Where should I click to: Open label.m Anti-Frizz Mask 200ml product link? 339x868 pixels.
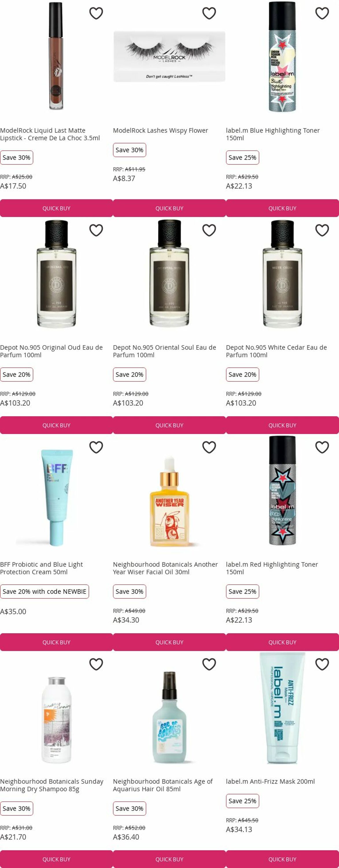pos(270,781)
